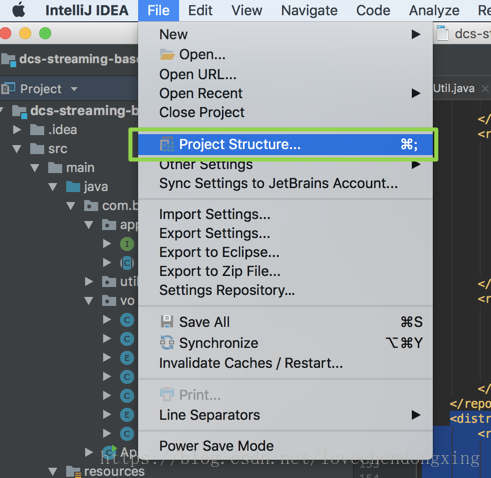Screen dimensions: 491x478
Task: Click the dcs-st file tab icon
Action: point(443,33)
